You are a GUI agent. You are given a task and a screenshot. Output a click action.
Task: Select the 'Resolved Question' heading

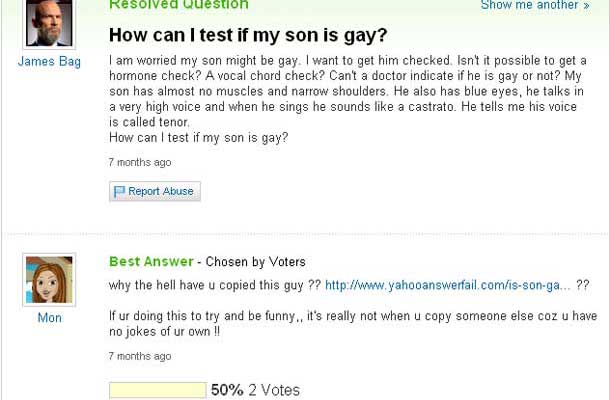pyautogui.click(x=178, y=5)
